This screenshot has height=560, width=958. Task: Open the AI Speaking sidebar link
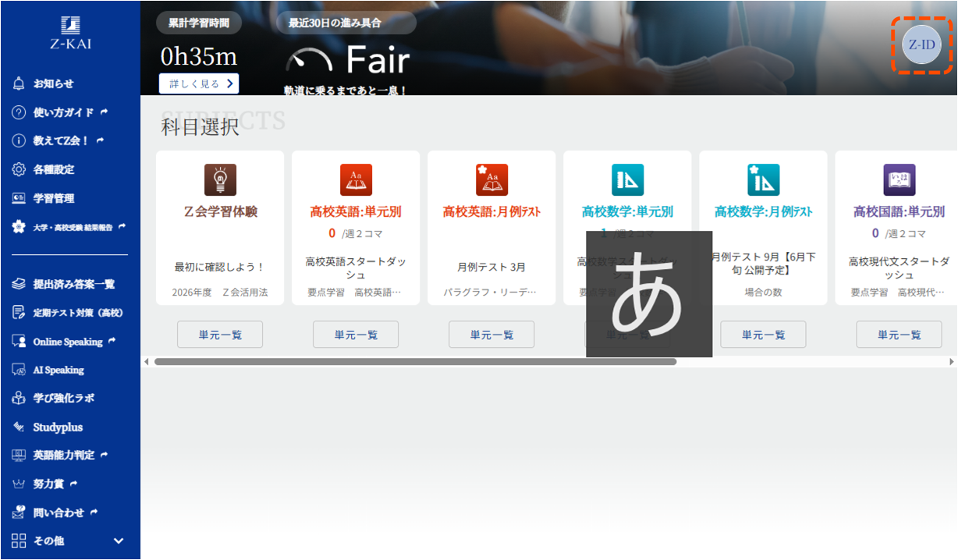point(58,370)
